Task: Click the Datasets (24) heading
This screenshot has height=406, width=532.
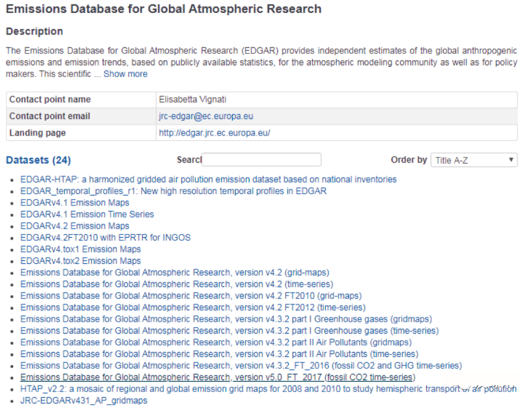Action: (x=38, y=160)
